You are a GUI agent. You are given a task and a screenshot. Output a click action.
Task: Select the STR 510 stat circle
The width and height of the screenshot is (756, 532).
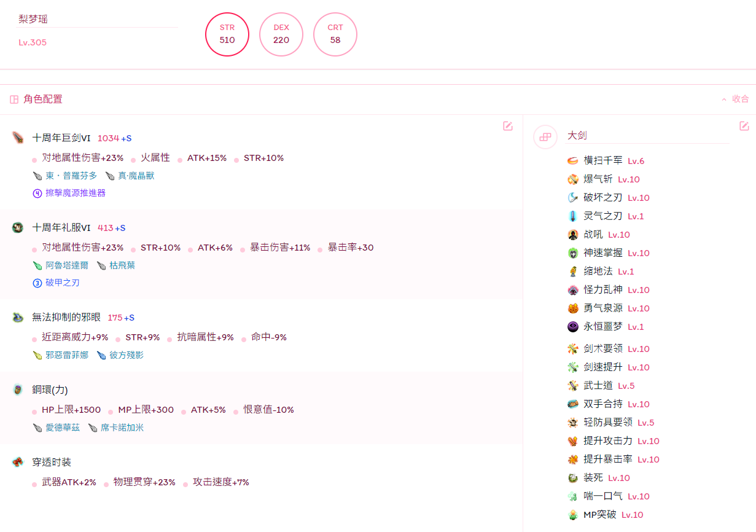(x=227, y=34)
